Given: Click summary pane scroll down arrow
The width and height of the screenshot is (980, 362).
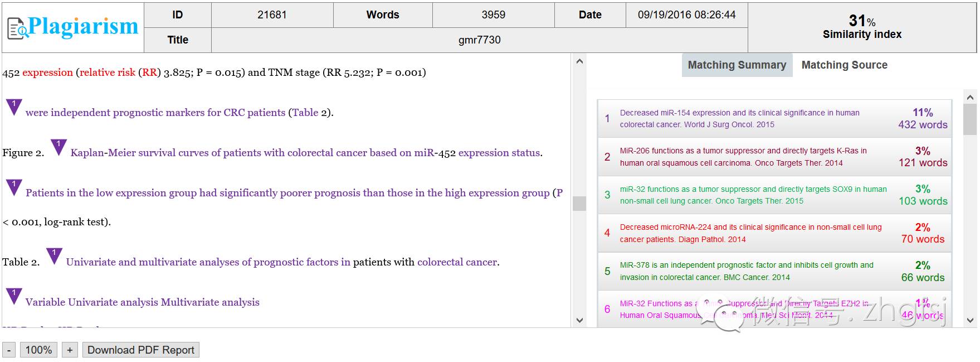Looking at the screenshot, I should [x=970, y=320].
